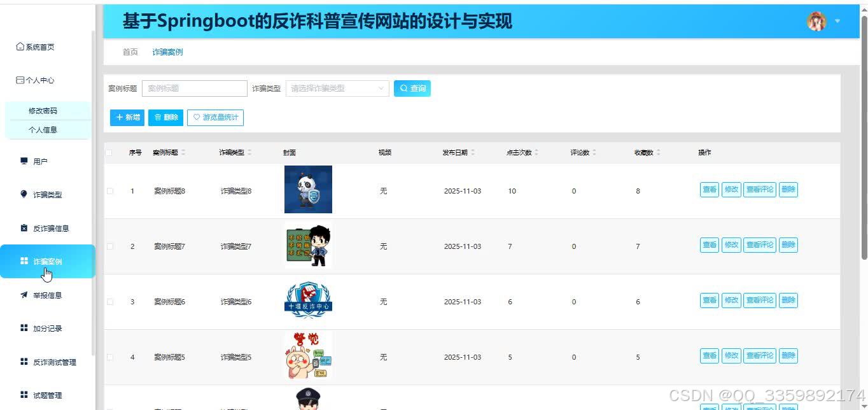Click the card icon beside 个人中心
868x410 pixels.
tap(20, 80)
